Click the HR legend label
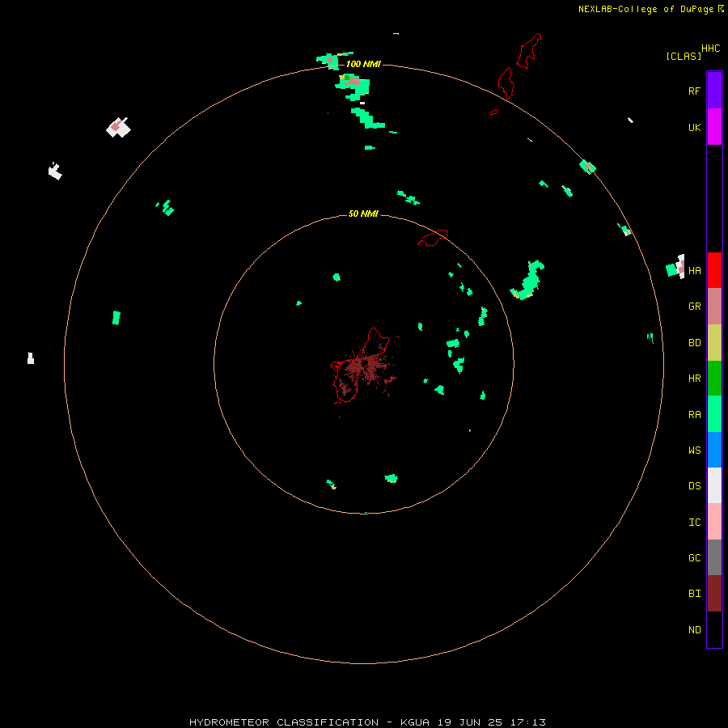728x728 pixels. click(694, 379)
